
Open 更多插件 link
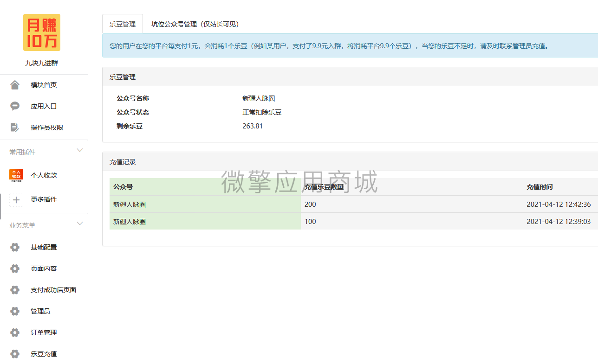point(44,199)
